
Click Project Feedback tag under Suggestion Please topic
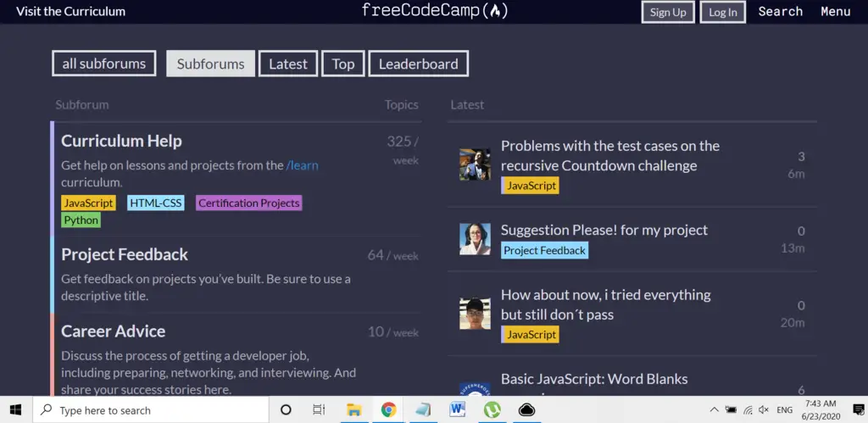click(x=545, y=250)
